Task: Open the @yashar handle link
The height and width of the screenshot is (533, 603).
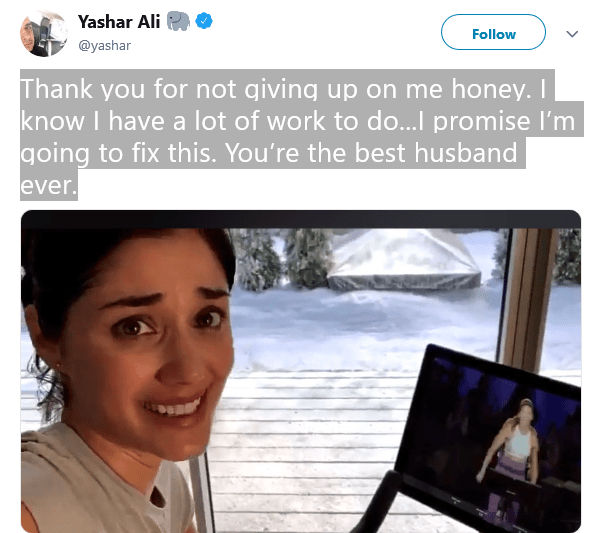Action: (104, 45)
